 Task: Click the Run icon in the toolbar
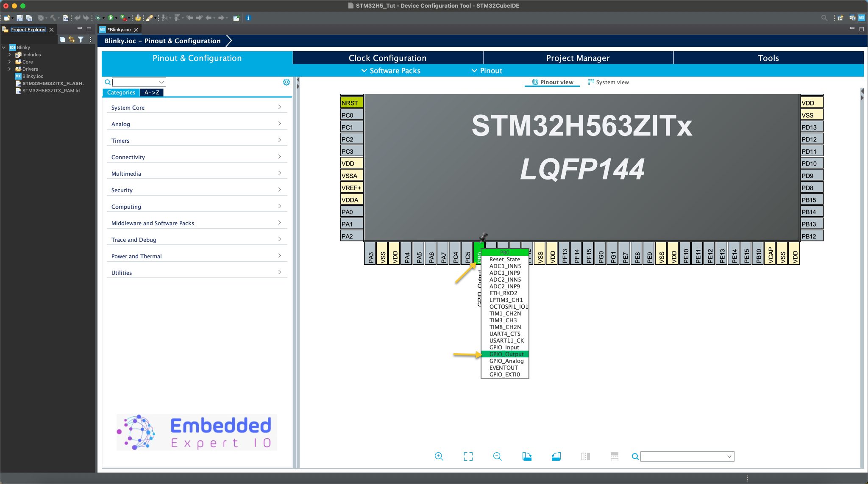[x=111, y=18]
